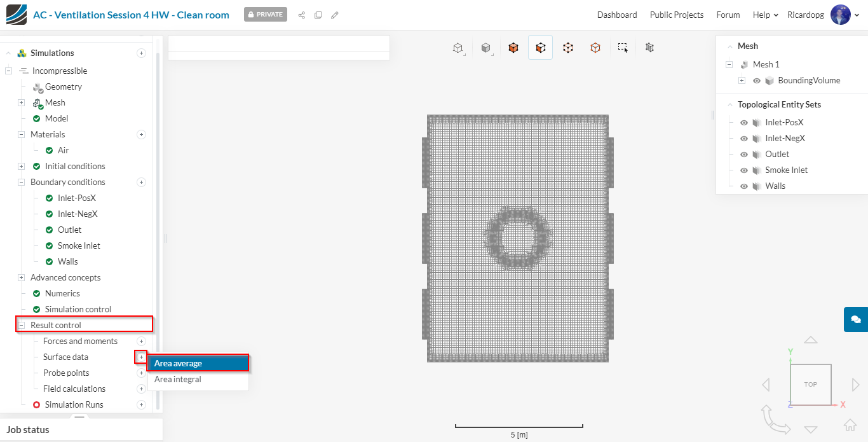
Task: Open the user account dropdown arrow
Action: [x=857, y=15]
